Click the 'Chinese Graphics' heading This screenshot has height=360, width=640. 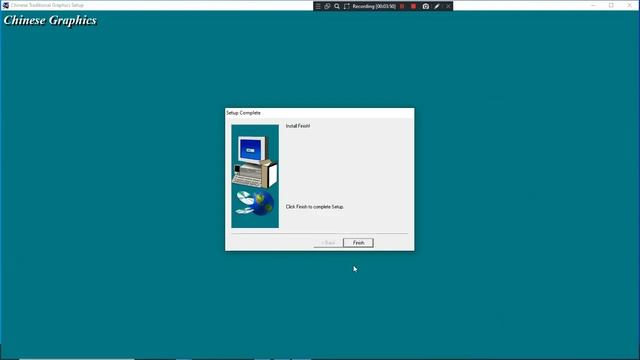(50, 20)
